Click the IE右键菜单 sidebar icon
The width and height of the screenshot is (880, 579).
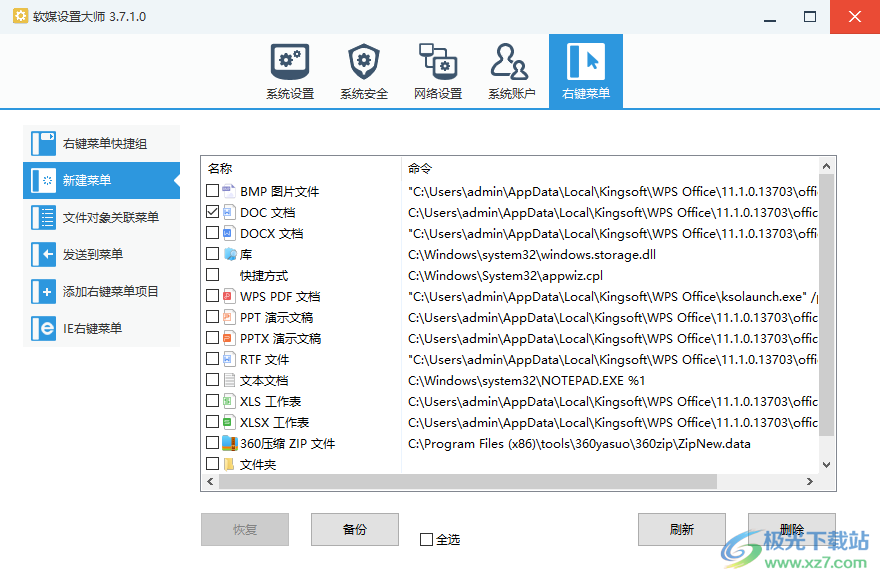click(x=43, y=329)
